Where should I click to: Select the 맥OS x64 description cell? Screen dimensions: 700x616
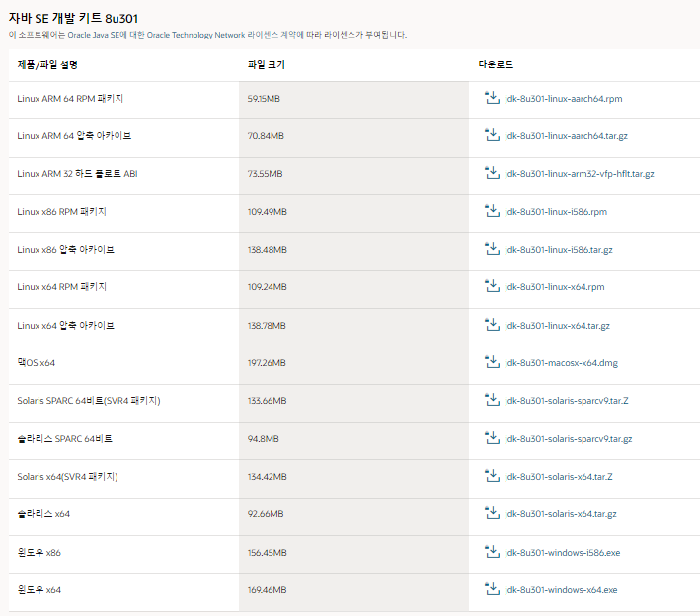point(123,365)
